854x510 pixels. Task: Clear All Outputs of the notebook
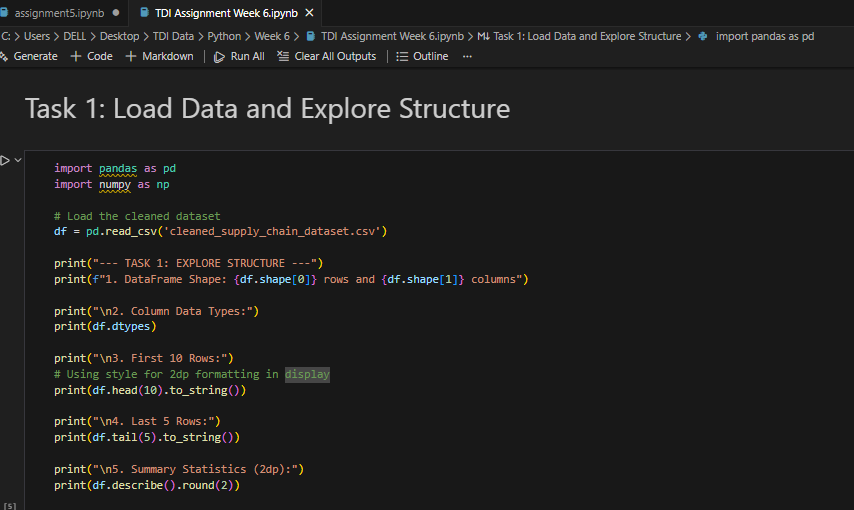point(327,57)
